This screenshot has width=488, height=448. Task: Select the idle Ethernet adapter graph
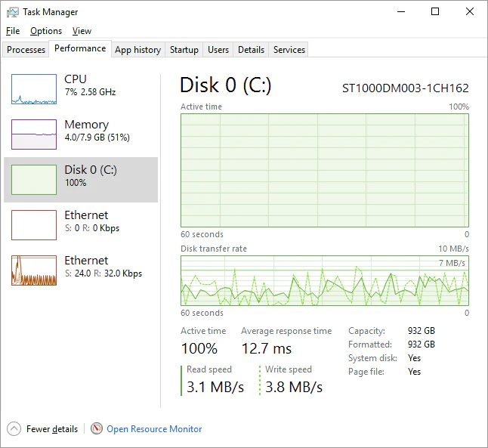pyautogui.click(x=34, y=225)
